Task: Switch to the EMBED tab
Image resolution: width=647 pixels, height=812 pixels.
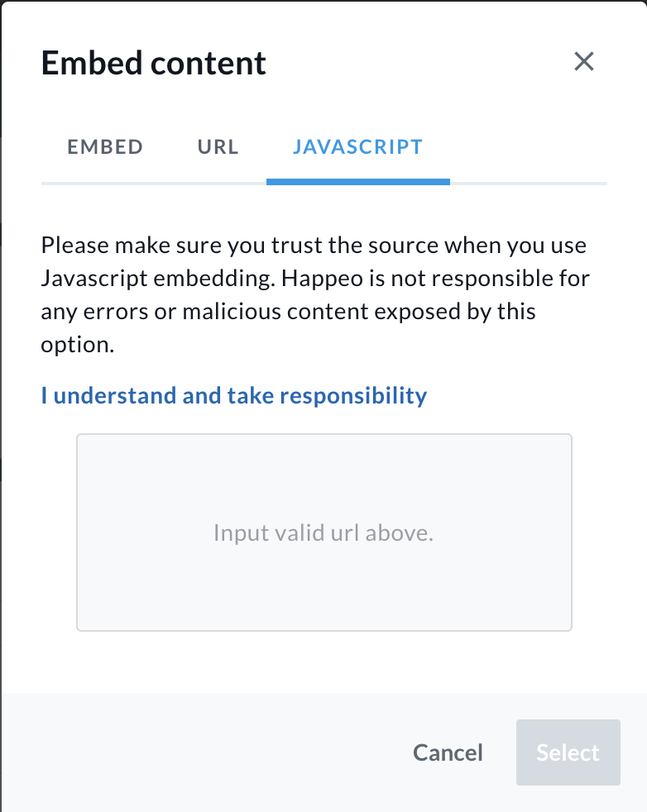Action: (x=105, y=147)
